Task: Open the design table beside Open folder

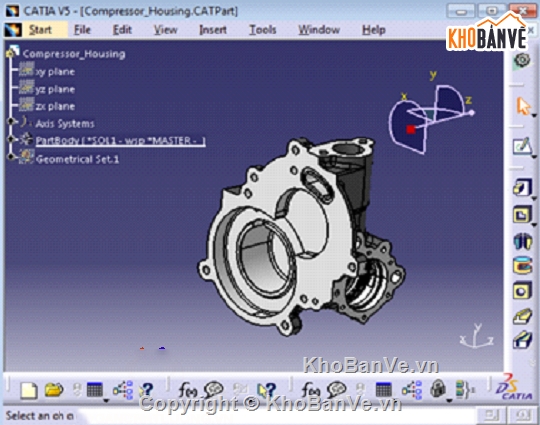Action: tap(94, 390)
